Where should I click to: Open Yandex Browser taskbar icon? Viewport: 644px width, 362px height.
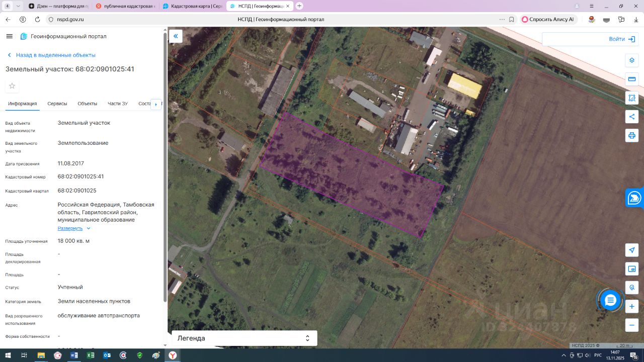pyautogui.click(x=173, y=355)
